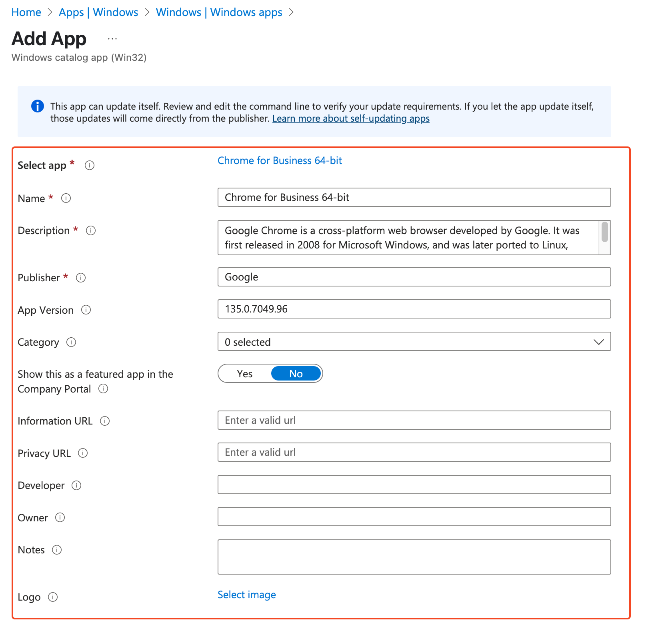Click the info icon beside Notes
672x641 pixels.
57,550
